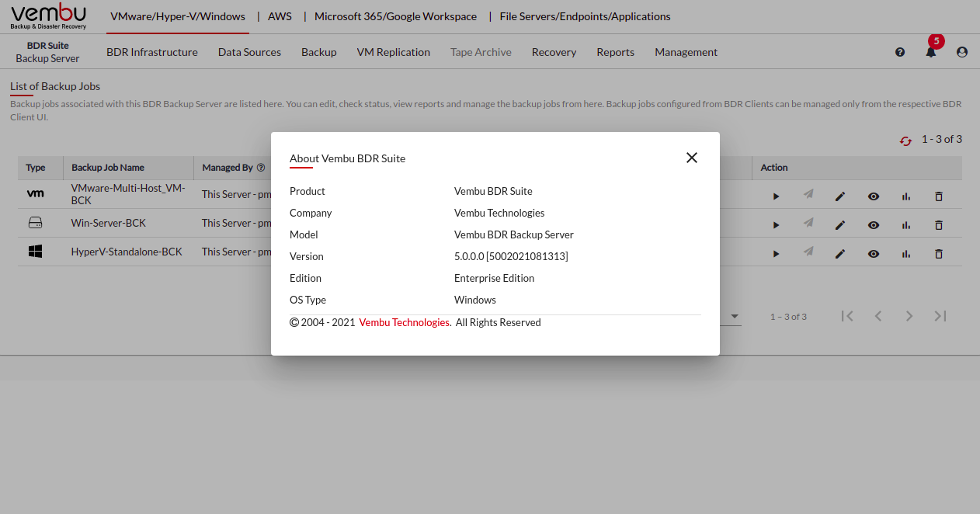Open the Recovery menu

tap(554, 52)
